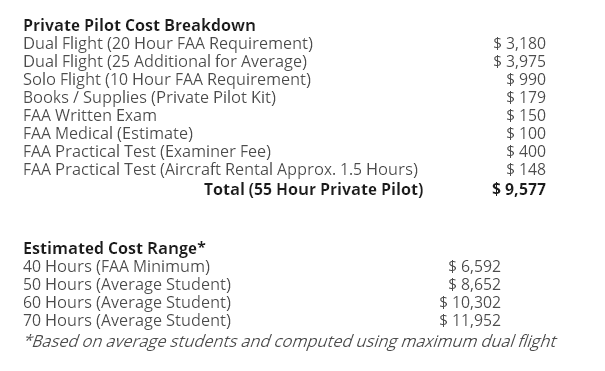Select the Dual Flight 20 Hour FAA Requirement line
The width and height of the screenshot is (605, 371).
click(168, 43)
